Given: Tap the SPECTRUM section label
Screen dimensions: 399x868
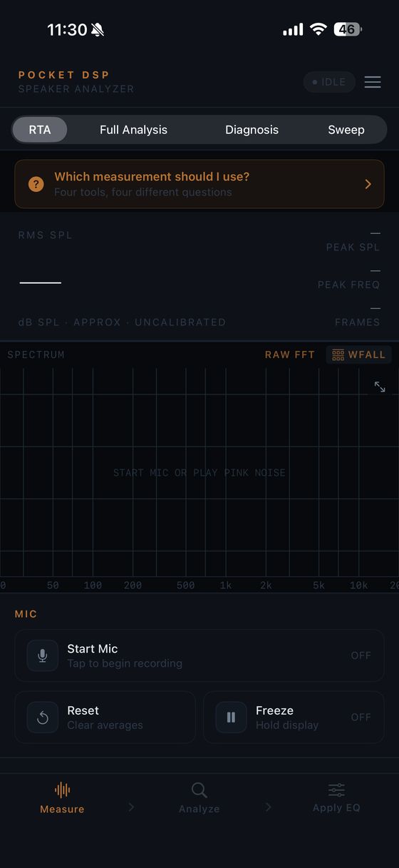Looking at the screenshot, I should [x=36, y=354].
